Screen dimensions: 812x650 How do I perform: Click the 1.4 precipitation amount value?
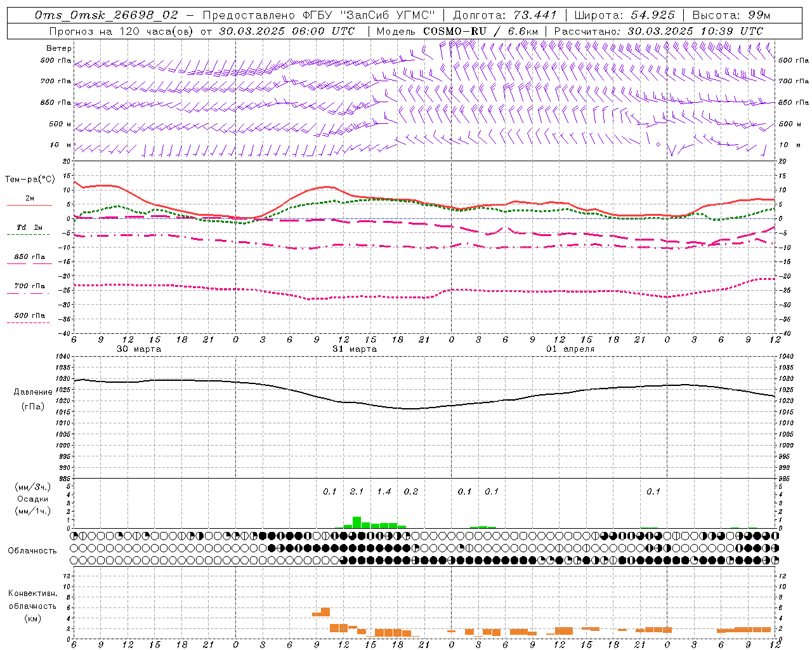click(x=384, y=491)
